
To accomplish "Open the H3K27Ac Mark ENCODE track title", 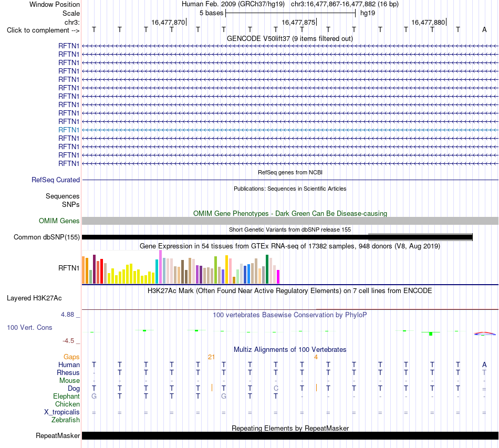I will [290, 291].
